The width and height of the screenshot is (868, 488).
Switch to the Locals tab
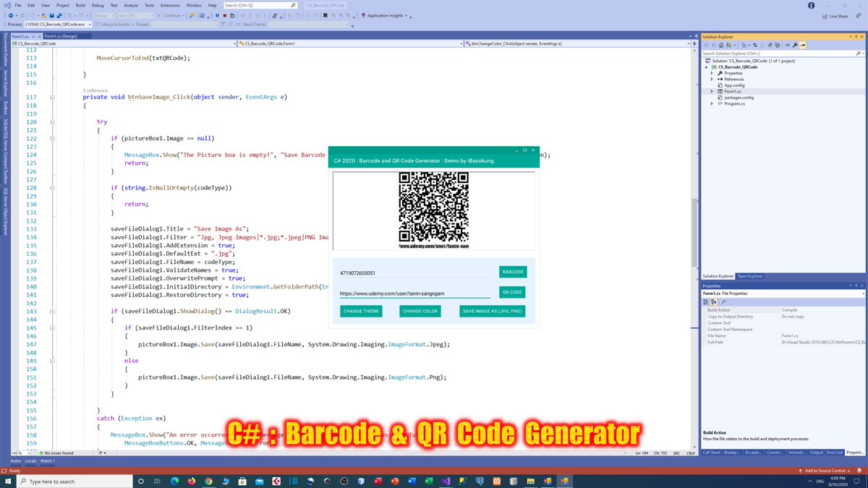(x=30, y=461)
